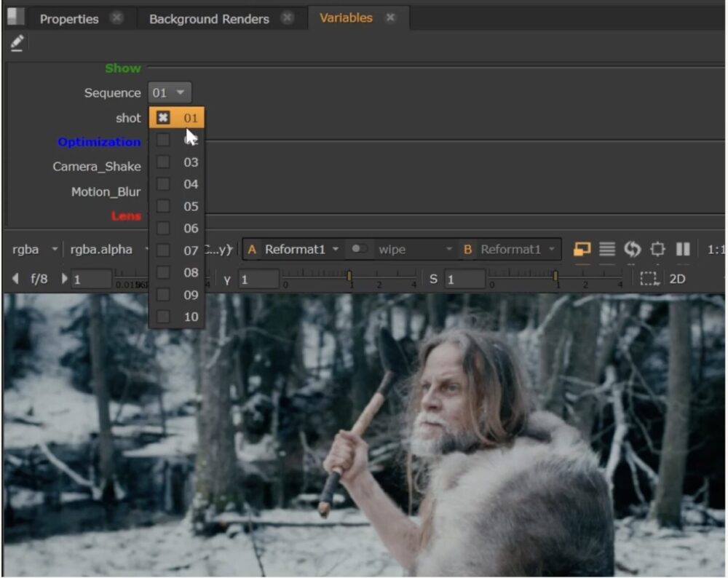Click the Camera_Shake label
The width and height of the screenshot is (728, 578).
(97, 166)
